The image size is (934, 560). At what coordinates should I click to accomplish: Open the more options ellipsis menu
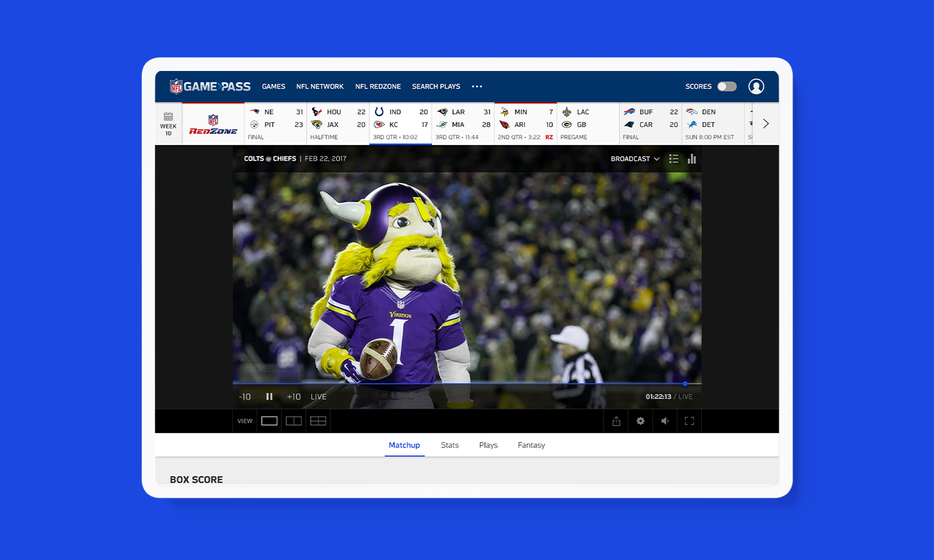pos(477,86)
